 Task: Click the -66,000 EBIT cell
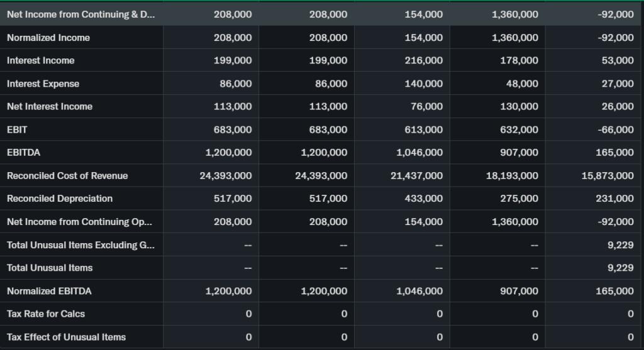tap(614, 129)
